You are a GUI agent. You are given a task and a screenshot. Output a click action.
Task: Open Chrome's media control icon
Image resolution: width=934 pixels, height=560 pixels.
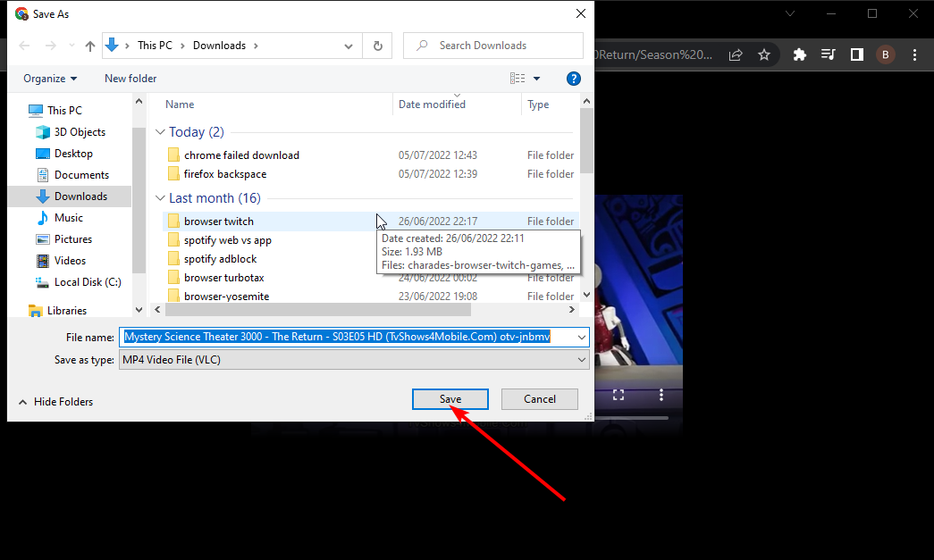click(x=828, y=54)
